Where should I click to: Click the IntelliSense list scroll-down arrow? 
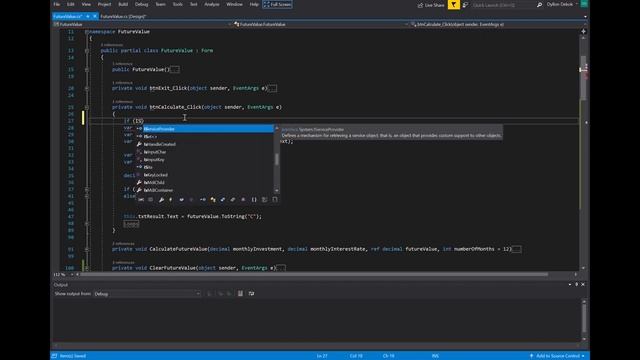[277, 191]
